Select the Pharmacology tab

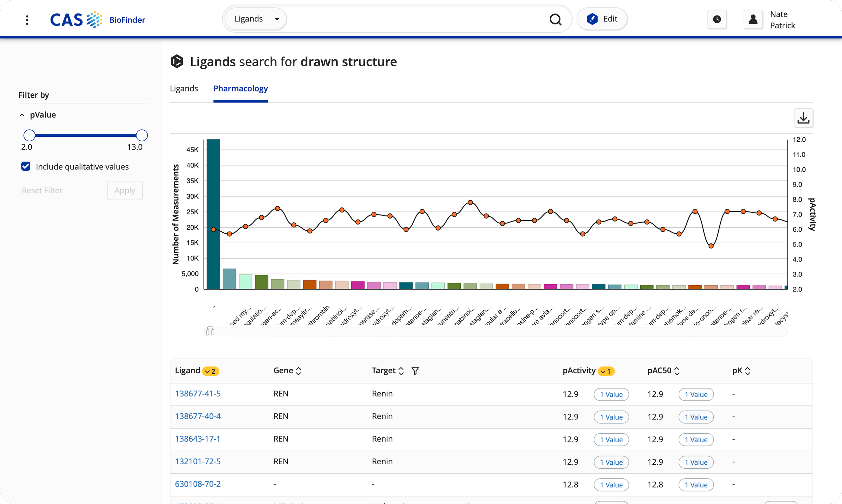240,89
